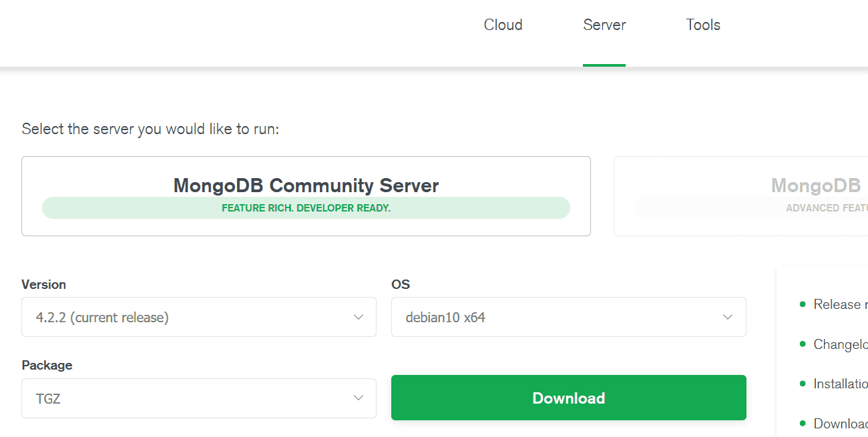This screenshot has height=437, width=868.
Task: Open the Release notes link
Action: point(840,304)
